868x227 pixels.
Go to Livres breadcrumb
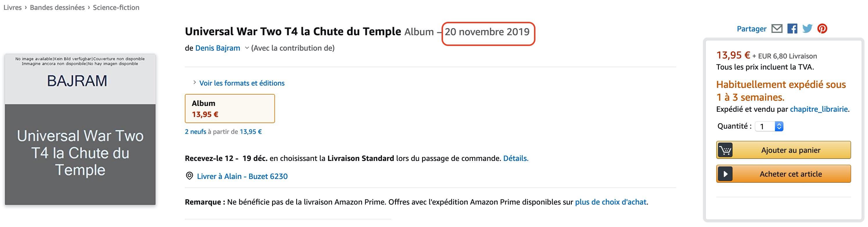[12, 7]
